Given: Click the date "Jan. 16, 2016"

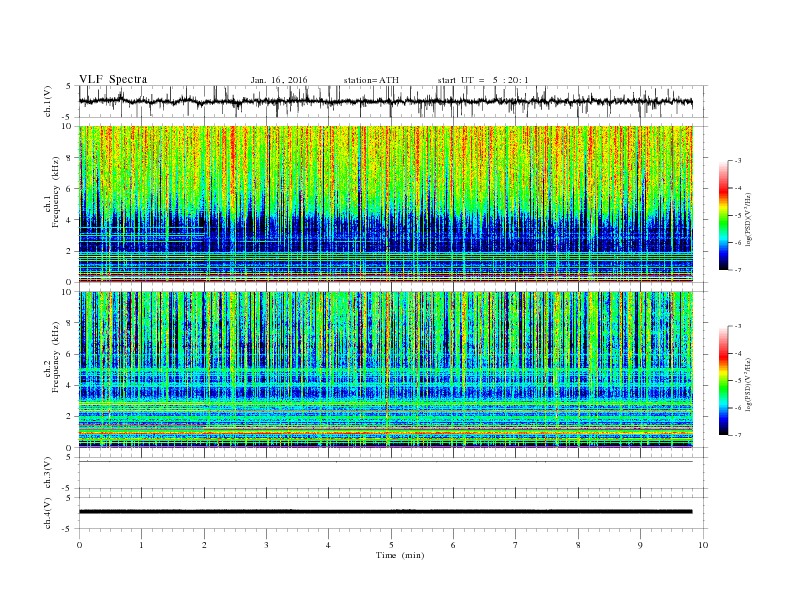Looking at the screenshot, I should pyautogui.click(x=279, y=80).
